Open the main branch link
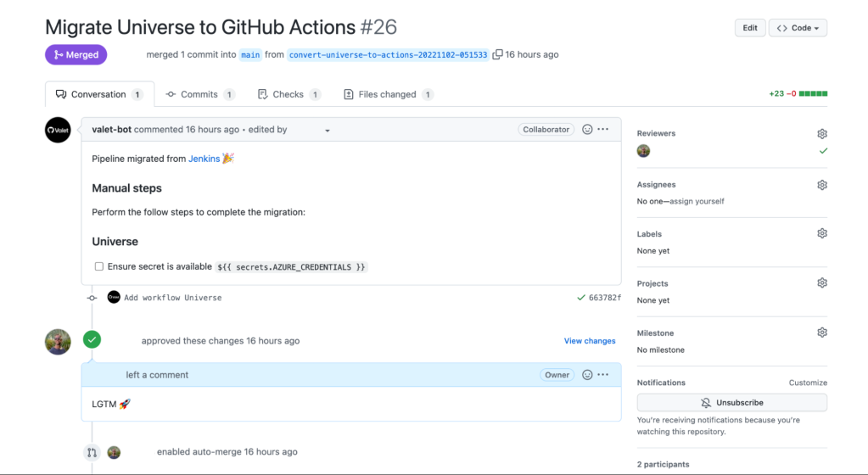This screenshot has width=868, height=475. pos(250,55)
